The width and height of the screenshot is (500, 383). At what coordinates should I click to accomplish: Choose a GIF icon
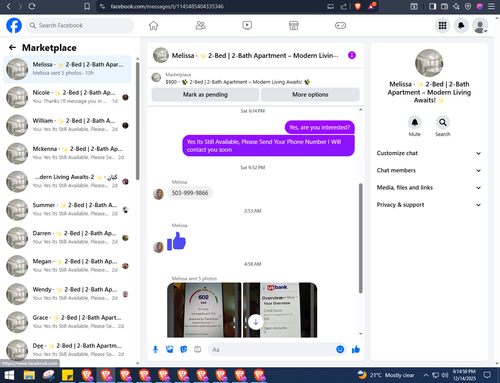coord(198,349)
